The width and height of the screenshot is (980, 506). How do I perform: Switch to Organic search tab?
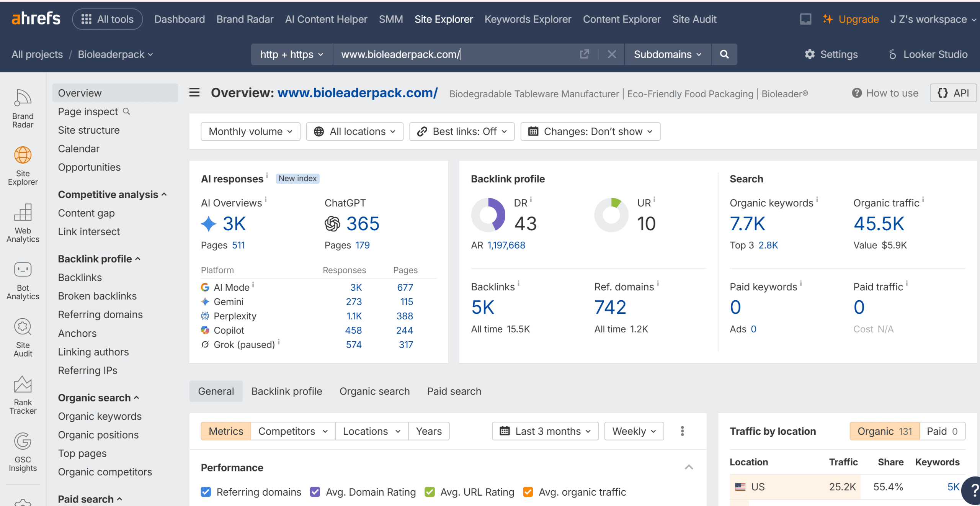pyautogui.click(x=374, y=391)
